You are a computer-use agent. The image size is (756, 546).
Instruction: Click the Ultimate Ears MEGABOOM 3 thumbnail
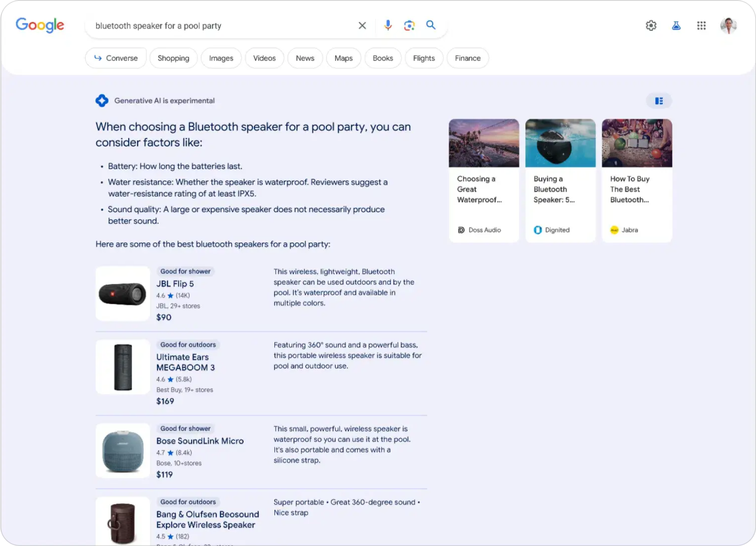click(123, 367)
